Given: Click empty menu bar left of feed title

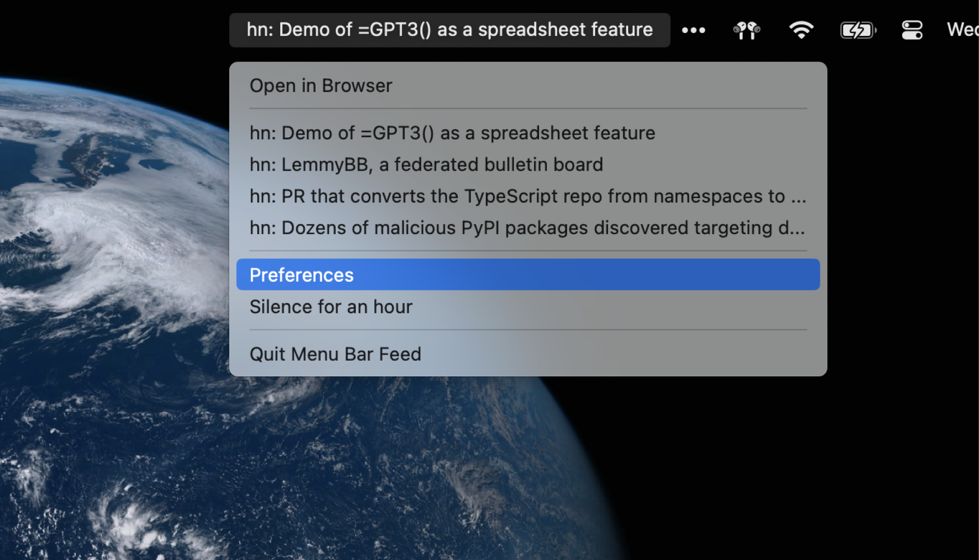Looking at the screenshot, I should click(x=112, y=28).
